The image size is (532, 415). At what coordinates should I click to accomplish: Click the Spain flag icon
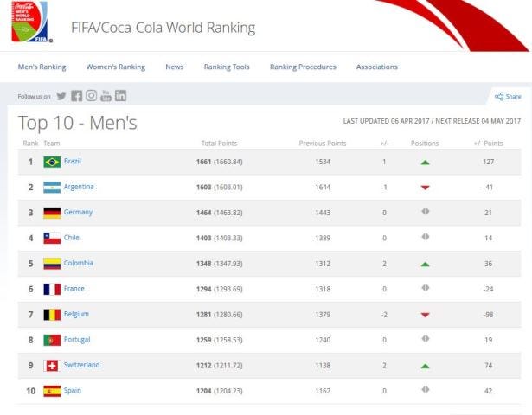click(52, 391)
